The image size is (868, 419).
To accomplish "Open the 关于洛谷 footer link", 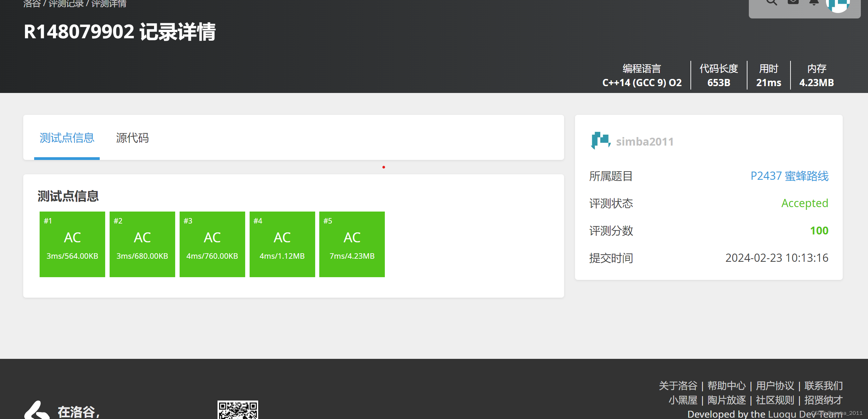I will [678, 386].
